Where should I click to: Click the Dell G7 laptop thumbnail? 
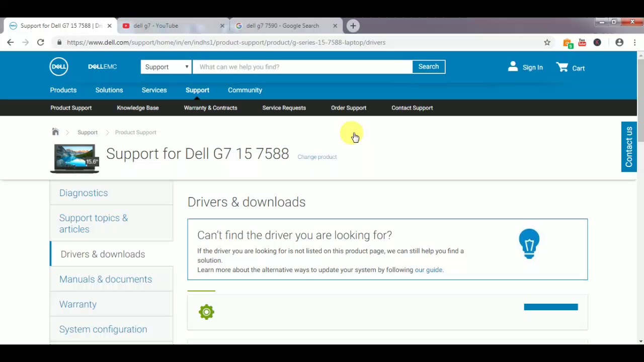point(75,158)
